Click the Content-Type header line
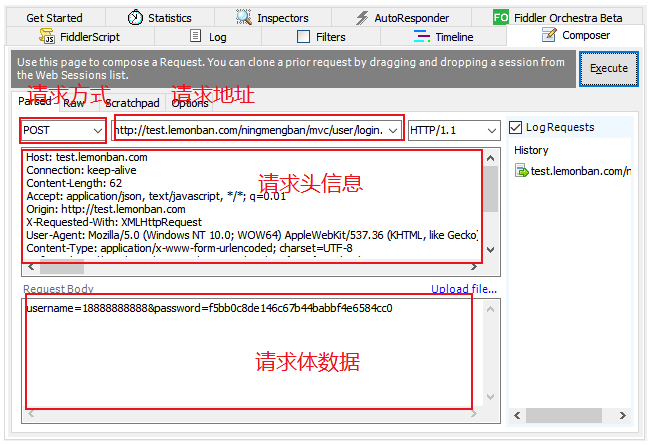This screenshot has height=445, width=651. (189, 248)
